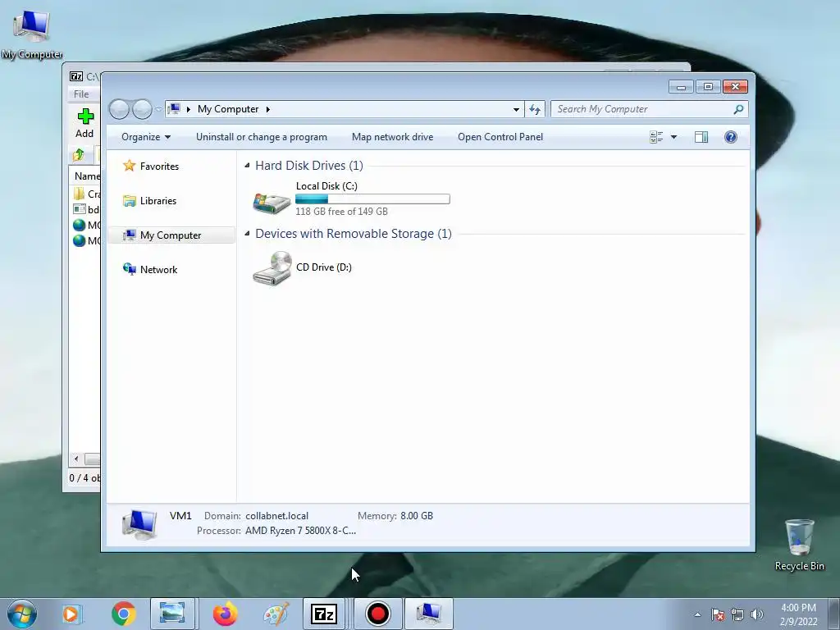Launch Google Chrome from taskbar
The width and height of the screenshot is (840, 630).
(123, 614)
